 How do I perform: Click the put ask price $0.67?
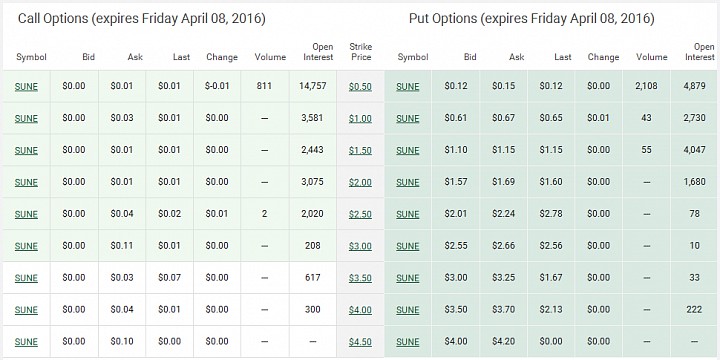click(503, 118)
